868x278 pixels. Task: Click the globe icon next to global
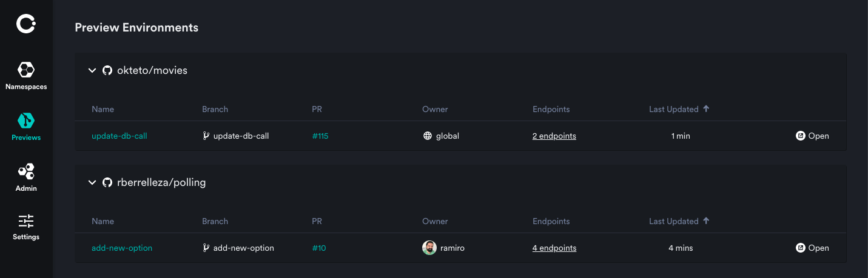point(428,136)
